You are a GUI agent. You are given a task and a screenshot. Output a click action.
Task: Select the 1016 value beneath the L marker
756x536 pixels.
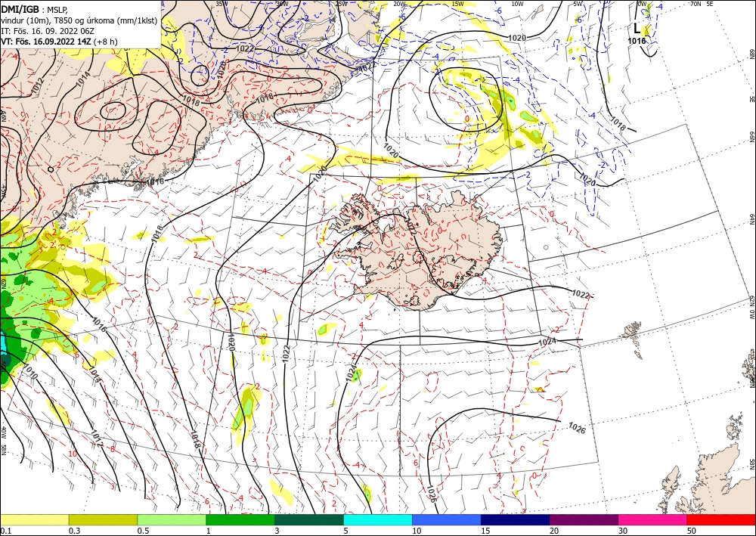tap(637, 41)
